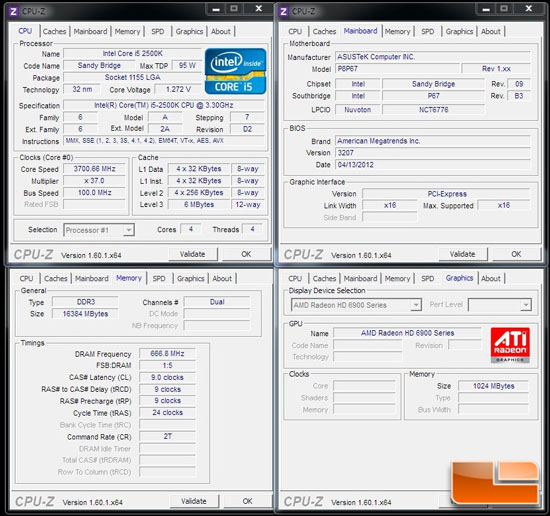Close the Mainboard tab window
The height and width of the screenshot is (516, 550).
tap(529, 9)
